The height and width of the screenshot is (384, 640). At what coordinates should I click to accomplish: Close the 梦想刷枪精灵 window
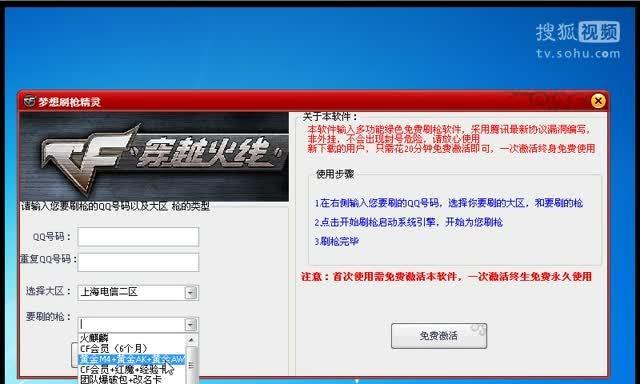pos(598,101)
